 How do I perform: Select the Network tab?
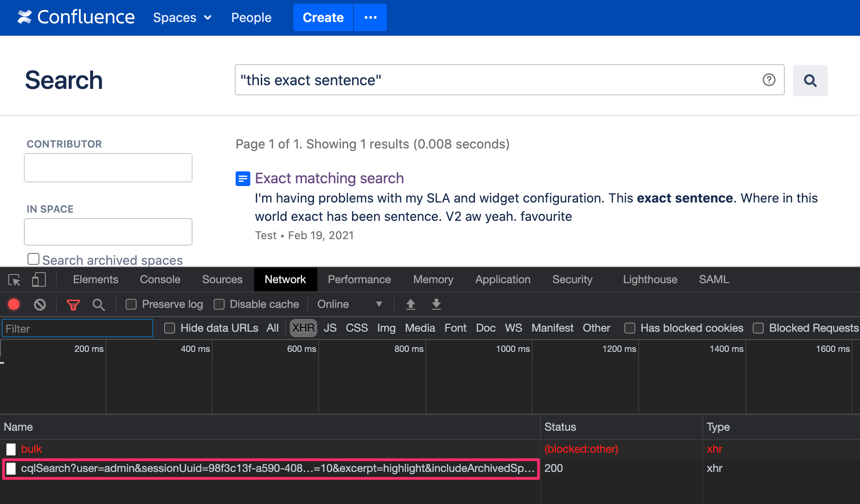pos(285,279)
